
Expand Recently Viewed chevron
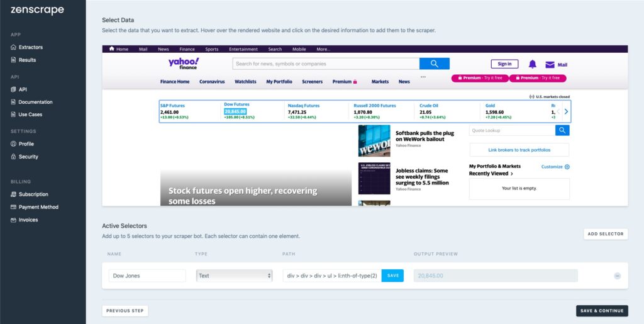(512, 174)
